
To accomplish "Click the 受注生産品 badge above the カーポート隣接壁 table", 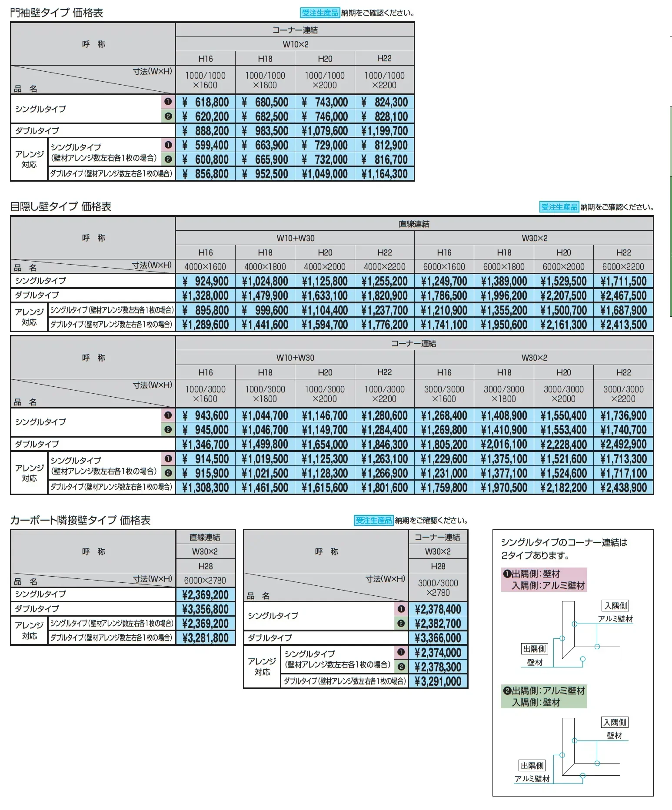I will coord(374,520).
